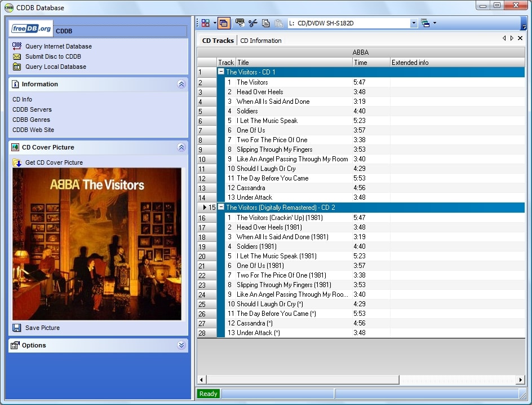Click the Query Internet Database CDDB icon

coord(17,46)
